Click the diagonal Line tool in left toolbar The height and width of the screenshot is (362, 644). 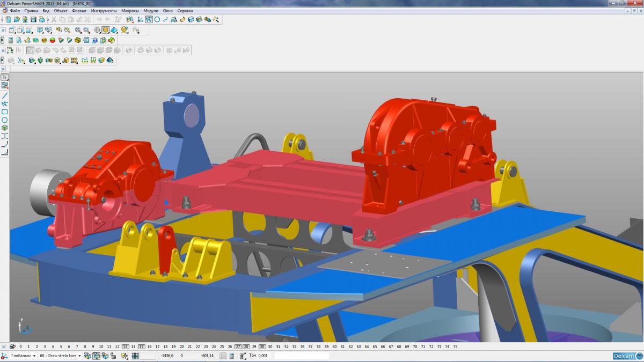point(5,95)
